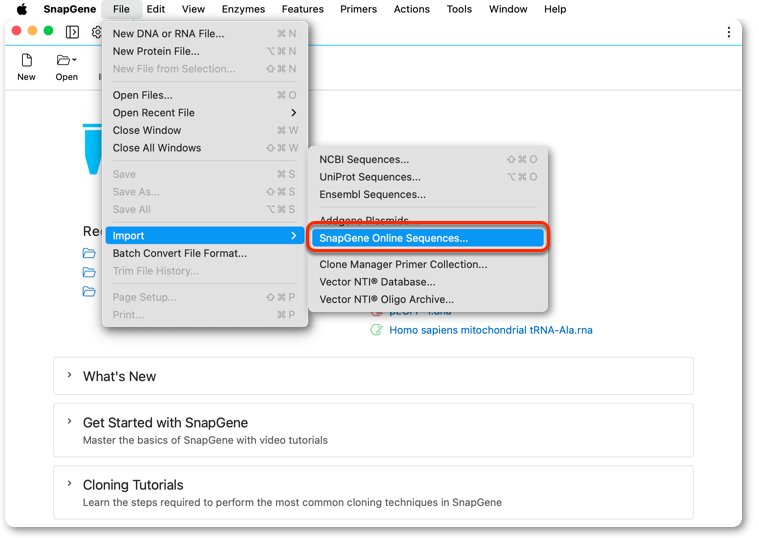Viewport: 759px width, 538px height.
Task: Close the File menu in menu bar
Action: click(121, 9)
